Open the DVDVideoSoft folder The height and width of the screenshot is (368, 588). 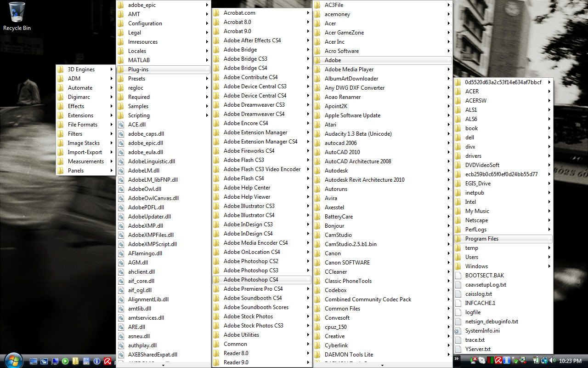(x=503, y=165)
